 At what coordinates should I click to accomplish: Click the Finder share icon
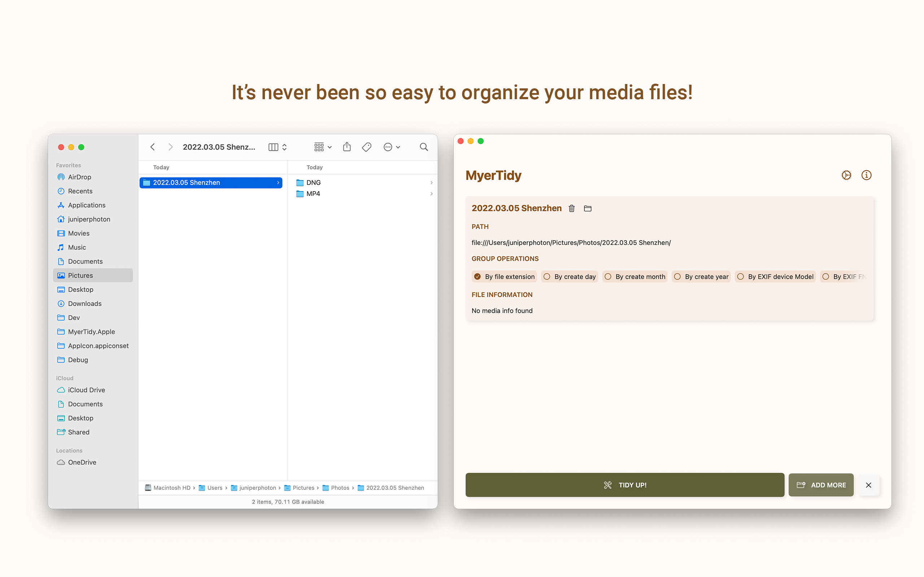pyautogui.click(x=347, y=147)
